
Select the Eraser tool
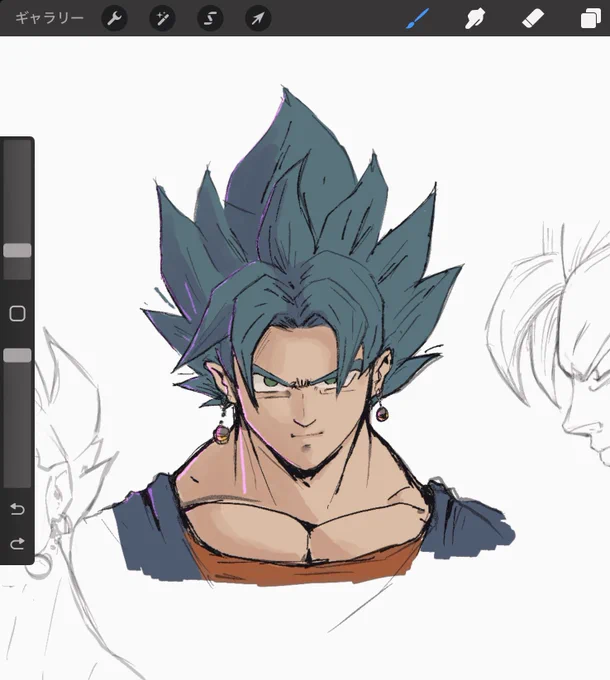click(532, 19)
